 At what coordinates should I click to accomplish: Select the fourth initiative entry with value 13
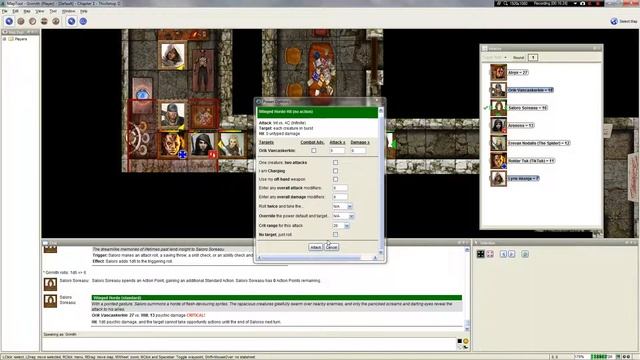(x=512, y=125)
